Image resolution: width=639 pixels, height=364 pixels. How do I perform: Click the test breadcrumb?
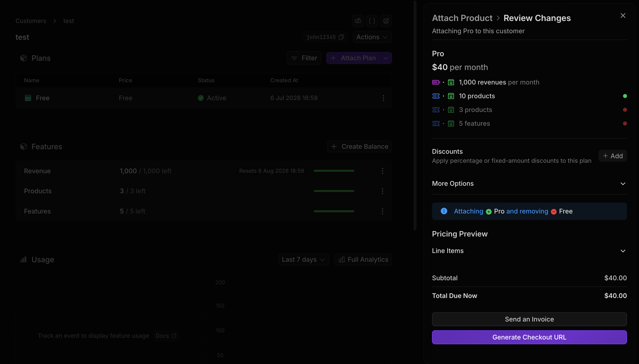coord(68,21)
